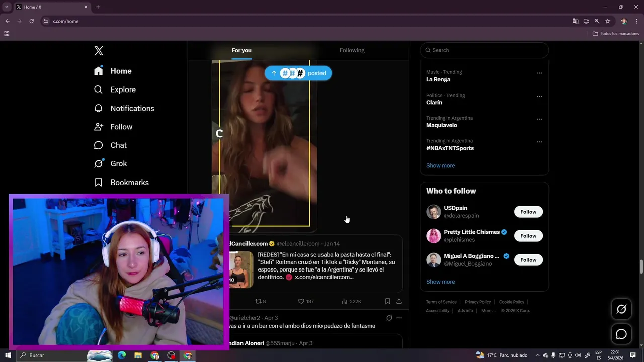The height and width of the screenshot is (362, 644).
Task: Open Grok floating button at bottom right
Action: pyautogui.click(x=621, y=309)
